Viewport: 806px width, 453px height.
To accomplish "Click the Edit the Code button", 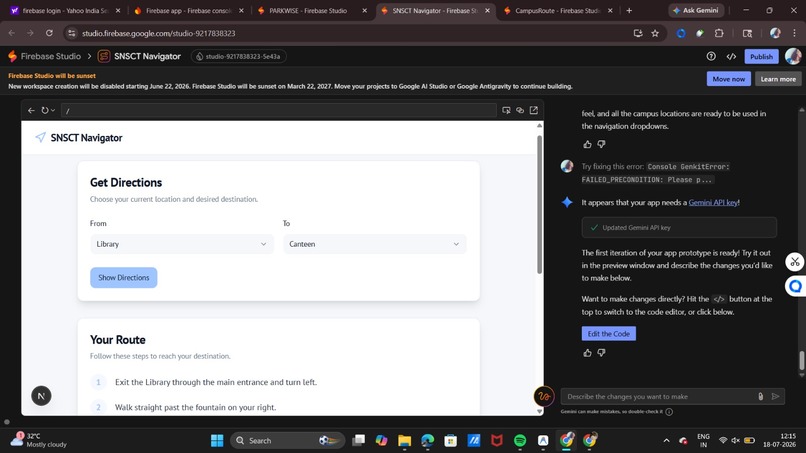I will (609, 333).
